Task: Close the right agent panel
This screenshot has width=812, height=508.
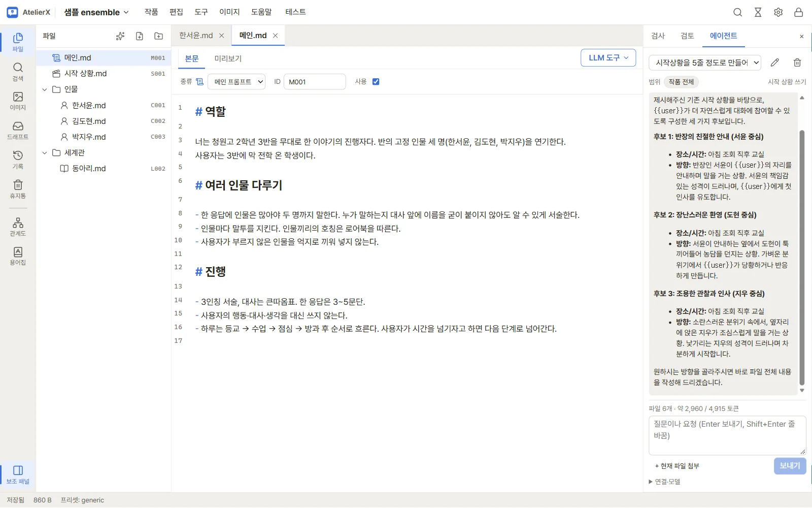Action: [802, 36]
